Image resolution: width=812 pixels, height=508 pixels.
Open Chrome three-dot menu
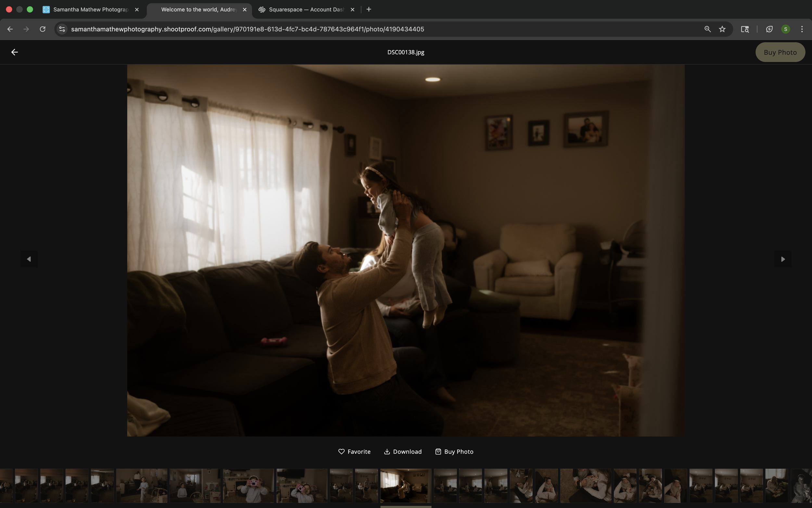[802, 29]
